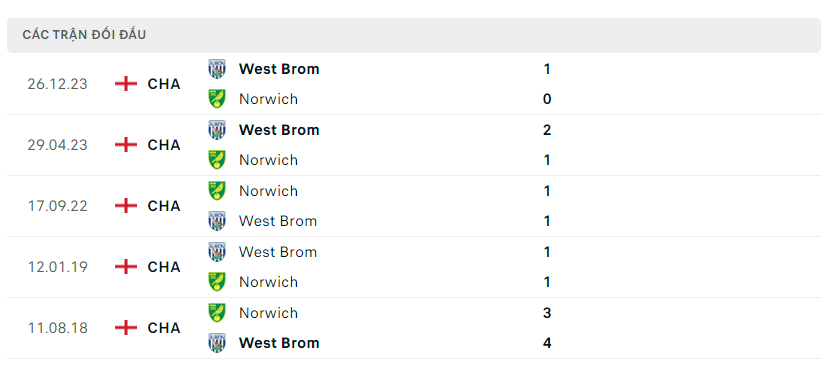822x374 pixels.
Task: Click Norwich crest in 17.09.22 match
Action: [217, 191]
